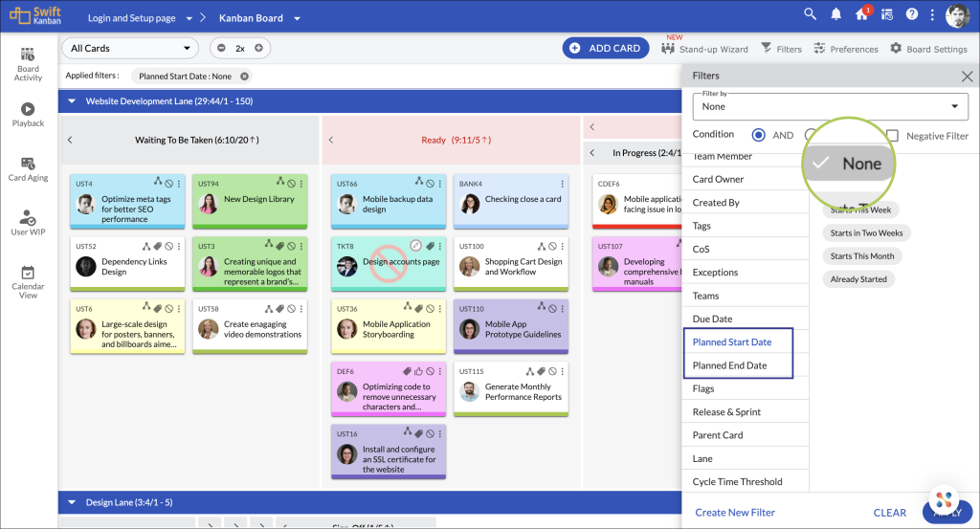Select the Starts This Month chip

862,256
